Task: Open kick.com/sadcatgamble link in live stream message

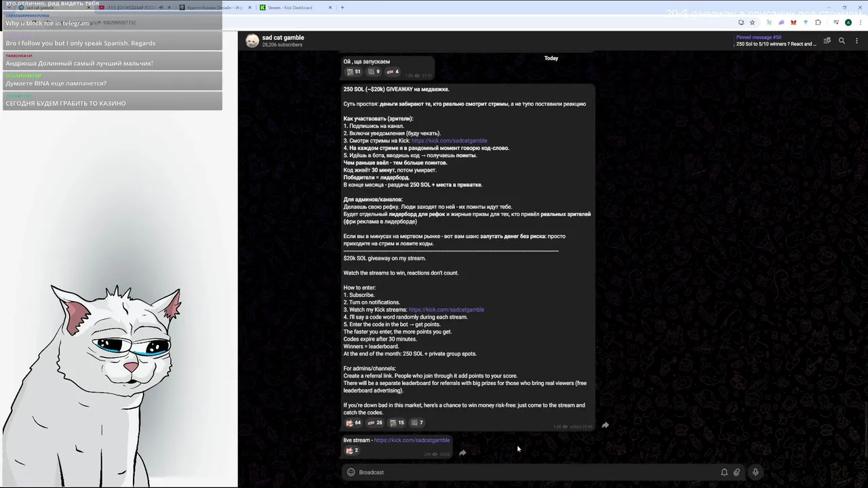Action: click(412, 441)
